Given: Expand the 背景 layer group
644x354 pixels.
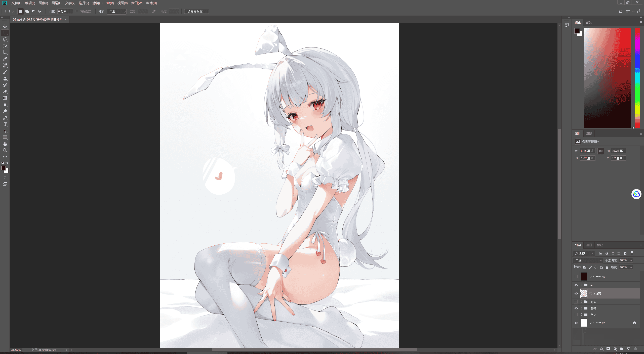Looking at the screenshot, I should (582, 308).
